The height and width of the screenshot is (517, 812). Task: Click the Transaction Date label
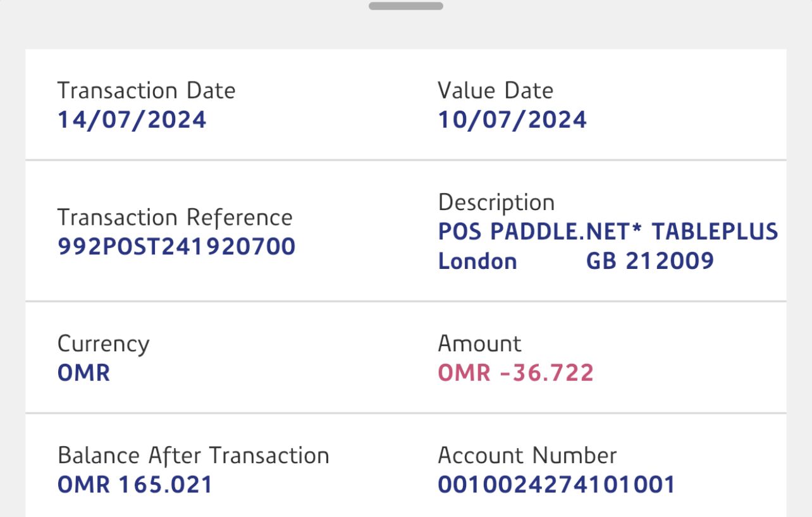(146, 90)
